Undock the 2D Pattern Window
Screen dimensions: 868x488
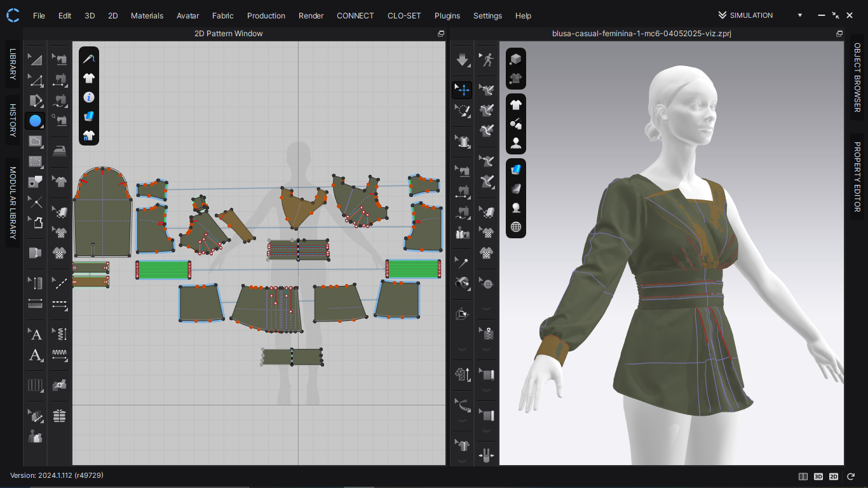(441, 34)
